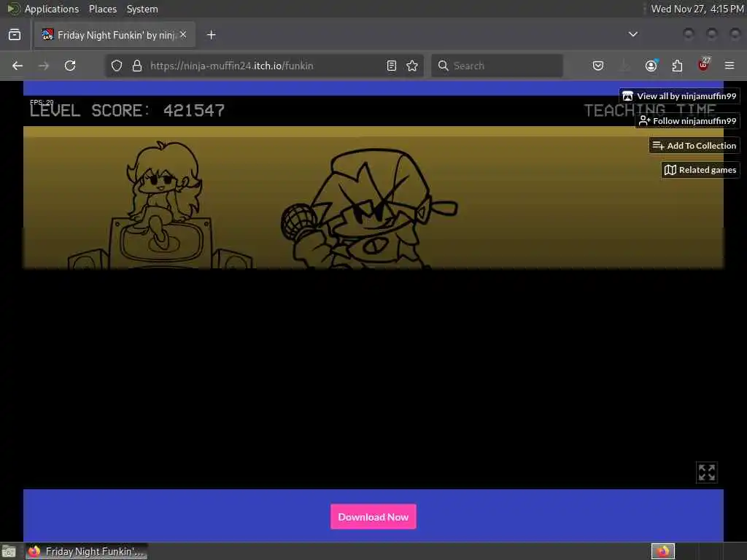This screenshot has width=747, height=560.
Task: Click the show desktop icon in taskbar
Action: [x=9, y=551]
